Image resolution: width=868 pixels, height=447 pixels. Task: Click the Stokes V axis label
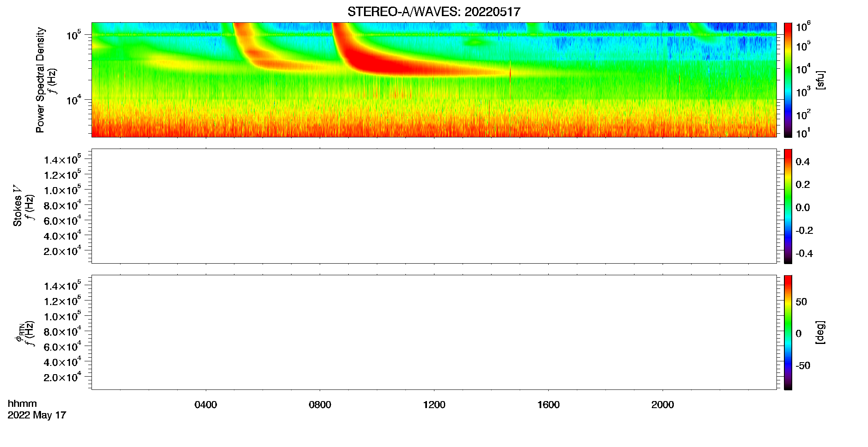[17, 205]
